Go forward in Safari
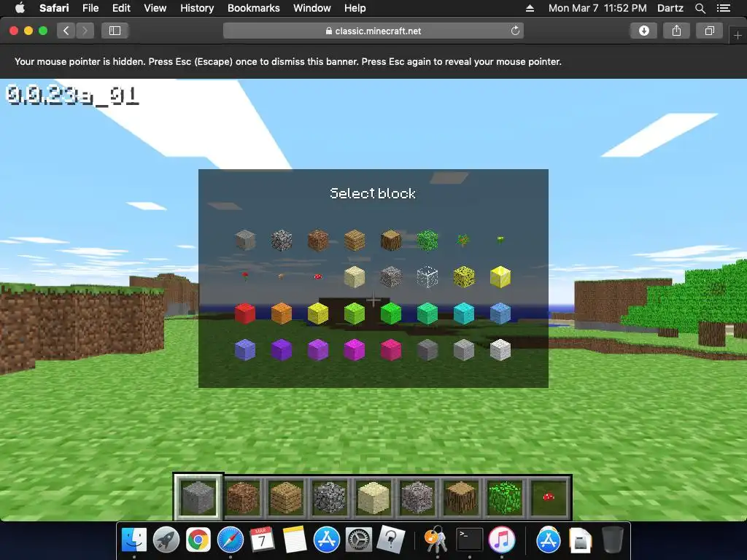The width and height of the screenshot is (747, 560). click(x=85, y=31)
